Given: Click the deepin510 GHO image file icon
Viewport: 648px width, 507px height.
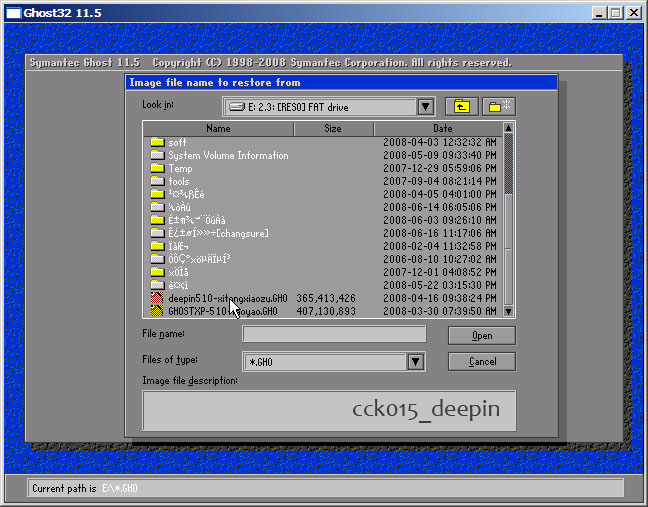Looking at the screenshot, I should (157, 298).
